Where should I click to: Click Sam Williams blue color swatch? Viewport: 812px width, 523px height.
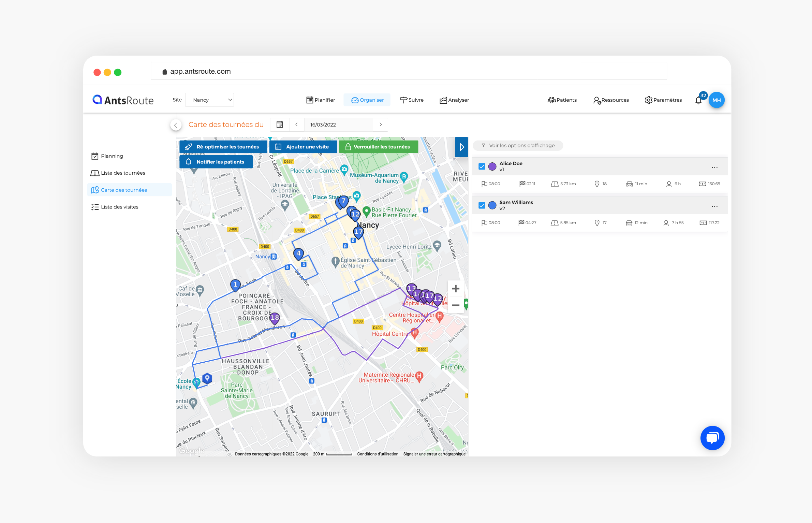click(x=492, y=205)
